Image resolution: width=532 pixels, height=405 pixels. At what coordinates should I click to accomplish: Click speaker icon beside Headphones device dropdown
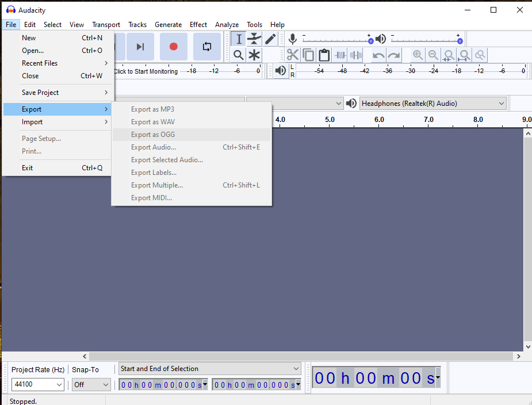pyautogui.click(x=351, y=103)
